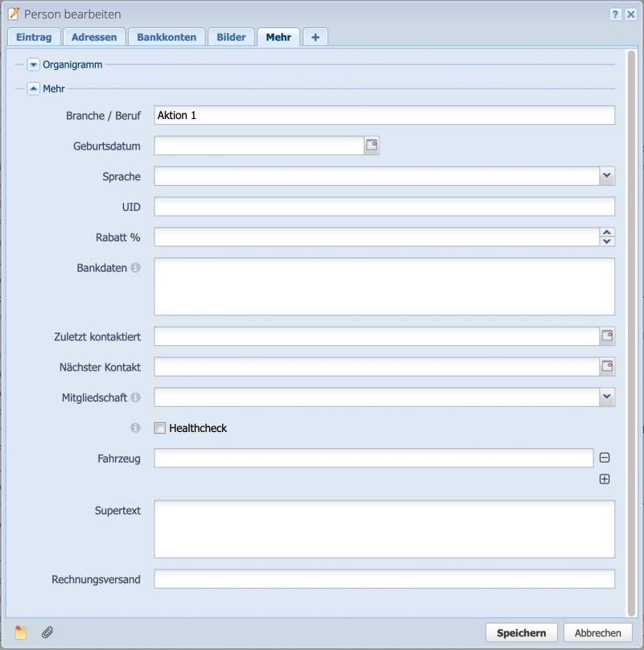Open the Sprache dropdown

[x=608, y=175]
